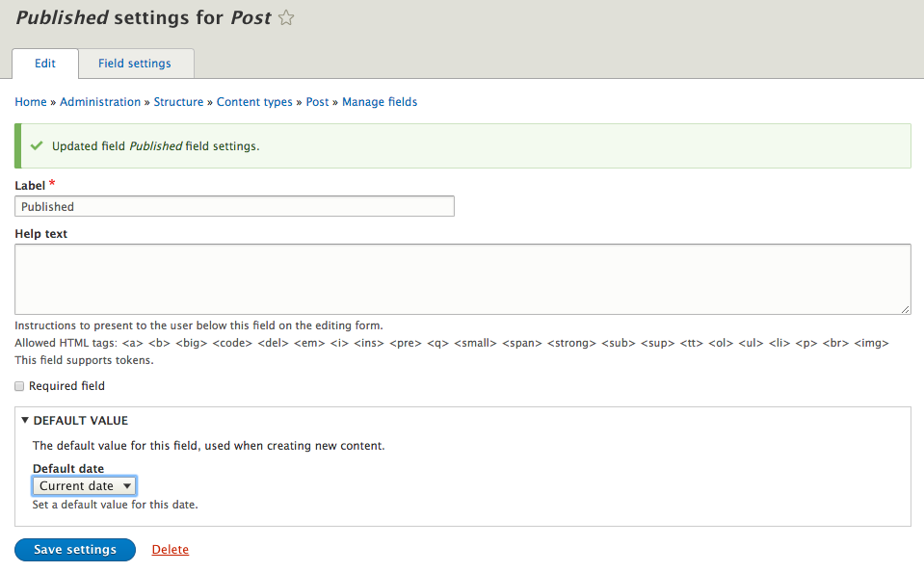Return to Manage fields via breadcrumb

(x=380, y=102)
